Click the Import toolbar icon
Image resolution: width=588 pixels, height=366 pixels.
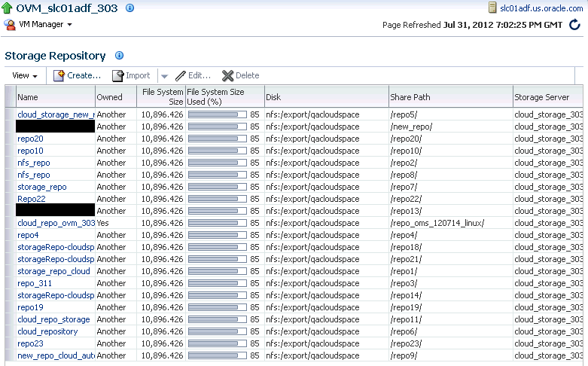[117, 75]
